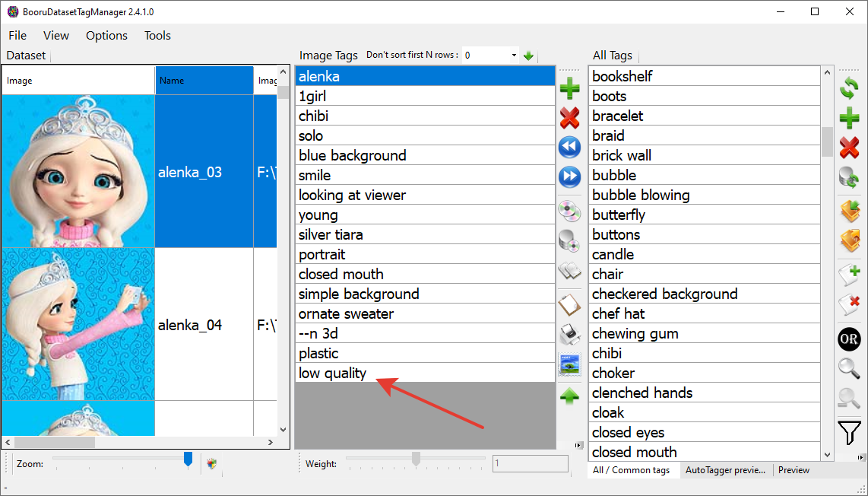Viewport: 868px width, 496px height.
Task: Open the File menu
Action: tap(17, 36)
